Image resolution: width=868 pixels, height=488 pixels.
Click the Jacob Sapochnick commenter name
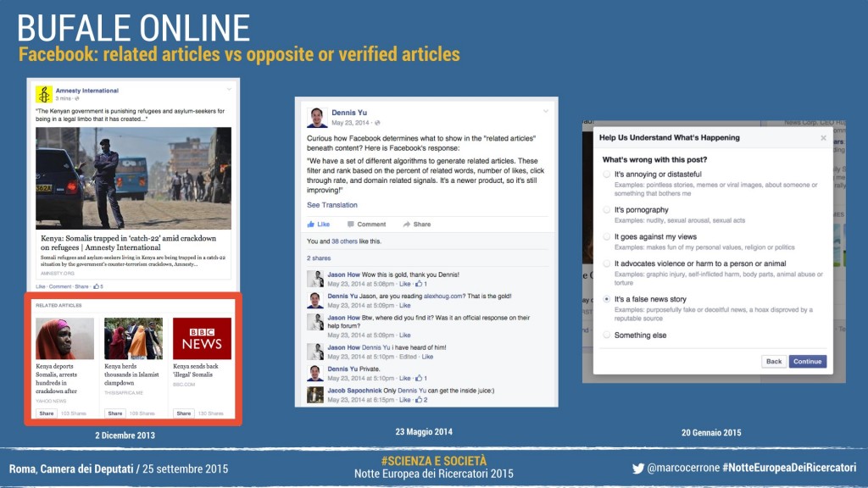[x=354, y=391]
